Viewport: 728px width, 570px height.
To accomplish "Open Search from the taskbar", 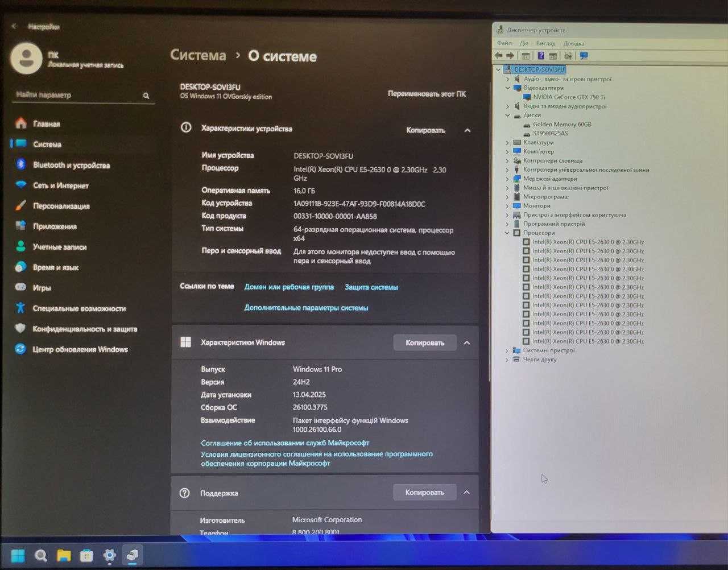I will (40, 555).
